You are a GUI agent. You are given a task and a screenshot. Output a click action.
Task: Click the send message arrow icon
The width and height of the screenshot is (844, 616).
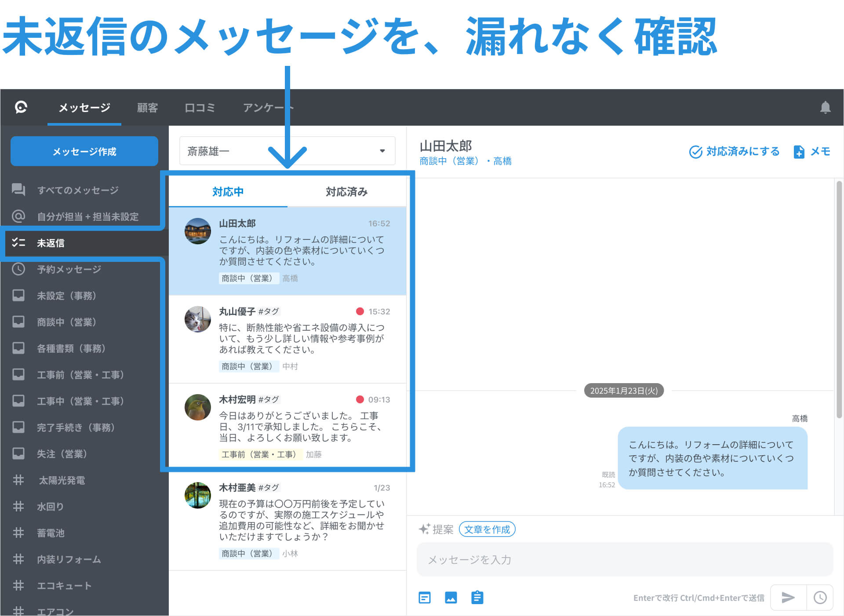tap(788, 597)
